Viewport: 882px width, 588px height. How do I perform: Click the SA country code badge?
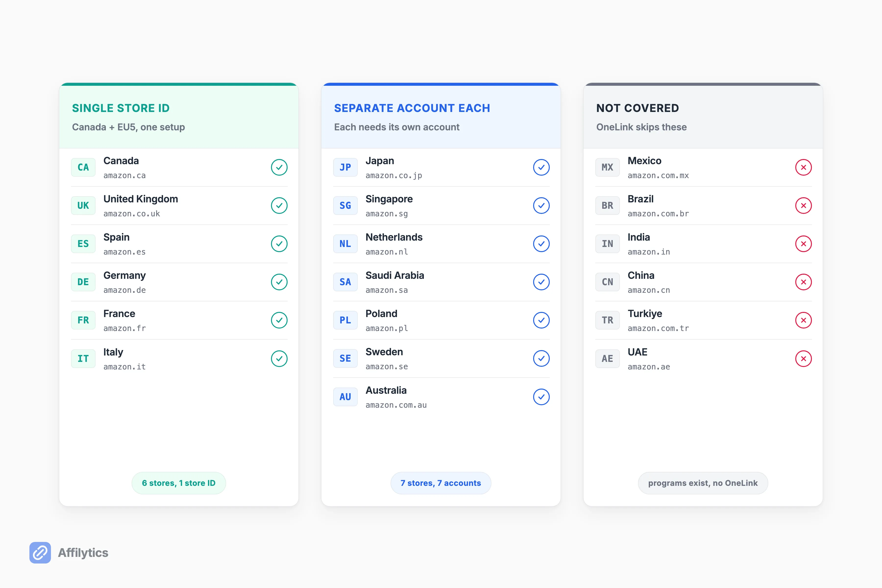point(345,282)
